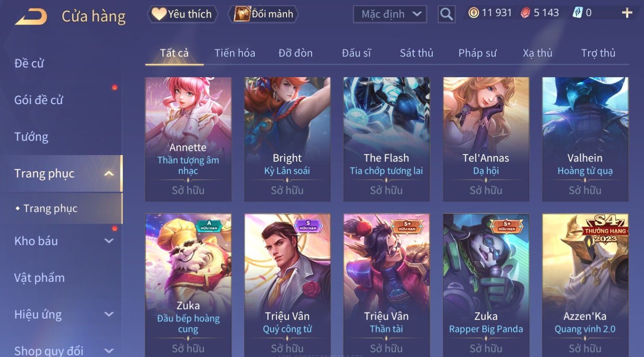Go to Tướng in sidebar

click(x=31, y=137)
